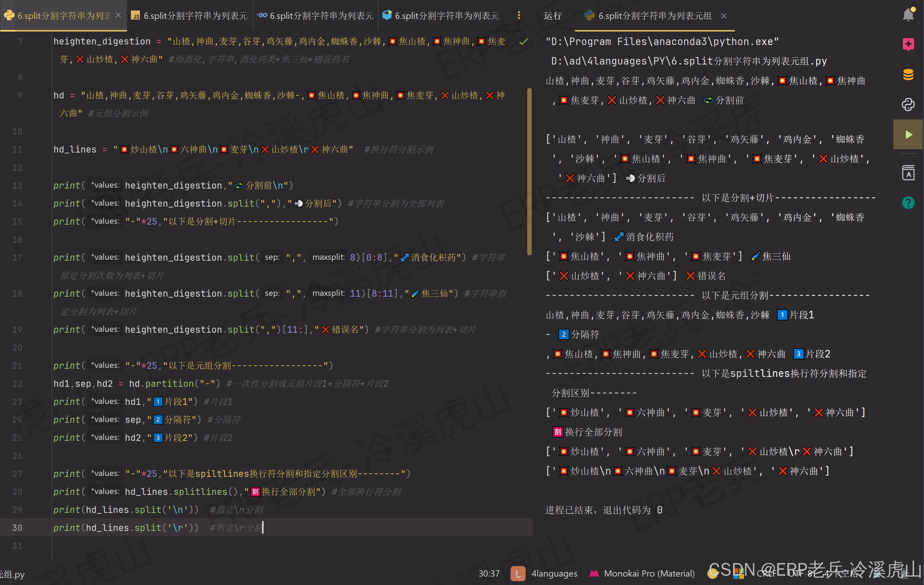The width and height of the screenshot is (924, 585).
Task: Click gutter line number 13
Action: (x=17, y=185)
